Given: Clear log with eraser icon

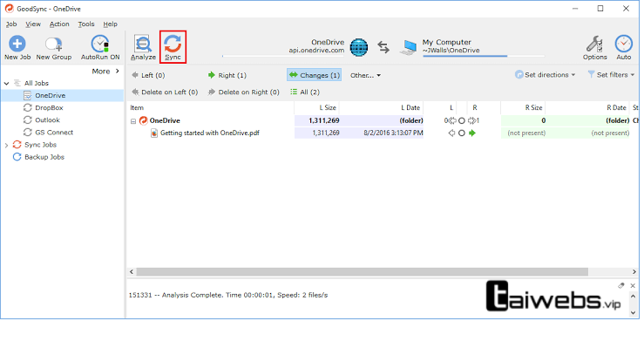Looking at the screenshot, I should point(621,285).
